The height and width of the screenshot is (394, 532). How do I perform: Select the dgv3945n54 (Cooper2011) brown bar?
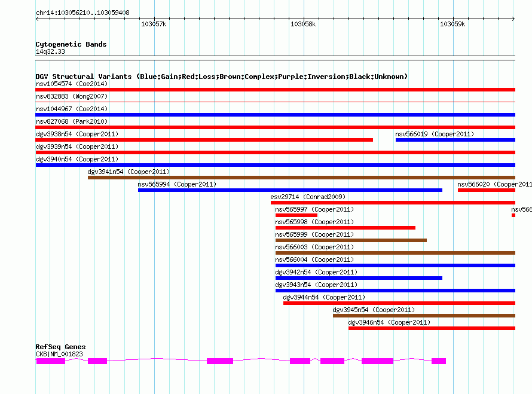click(x=424, y=316)
